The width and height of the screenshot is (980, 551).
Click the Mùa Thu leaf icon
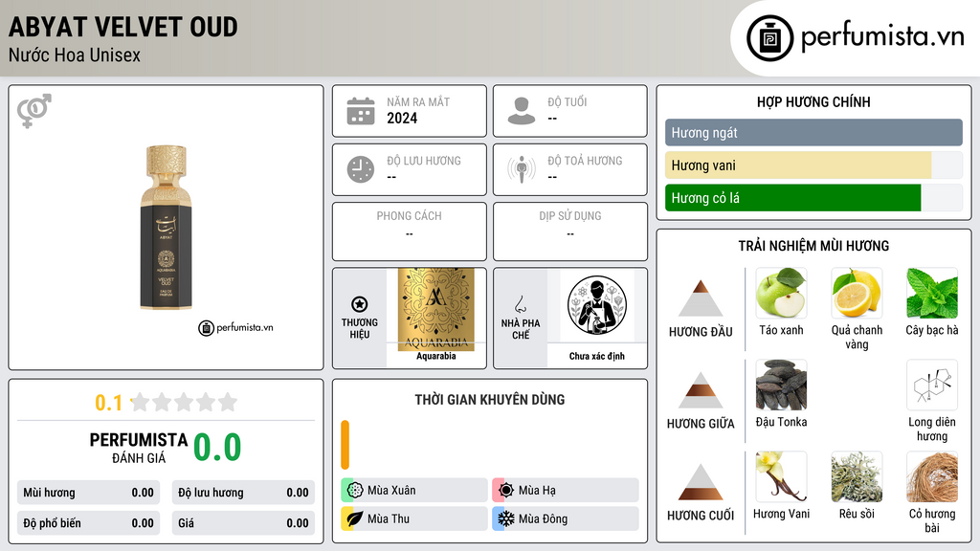(x=355, y=518)
